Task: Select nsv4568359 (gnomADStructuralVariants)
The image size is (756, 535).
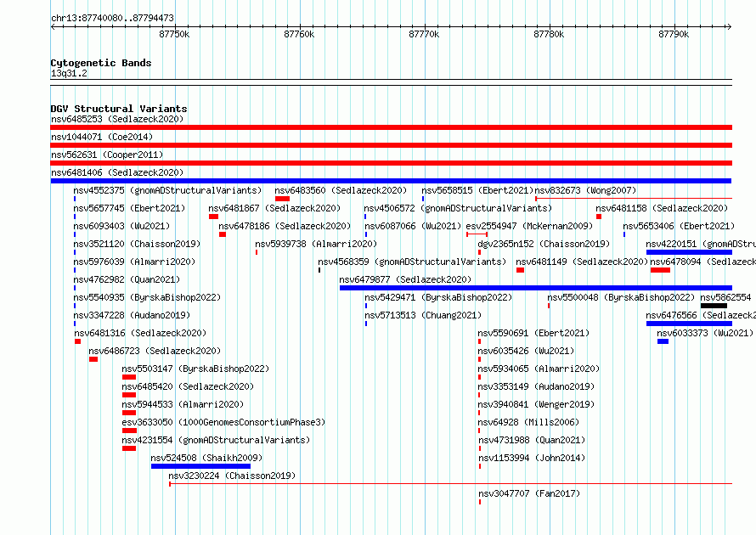Action: pos(412,262)
